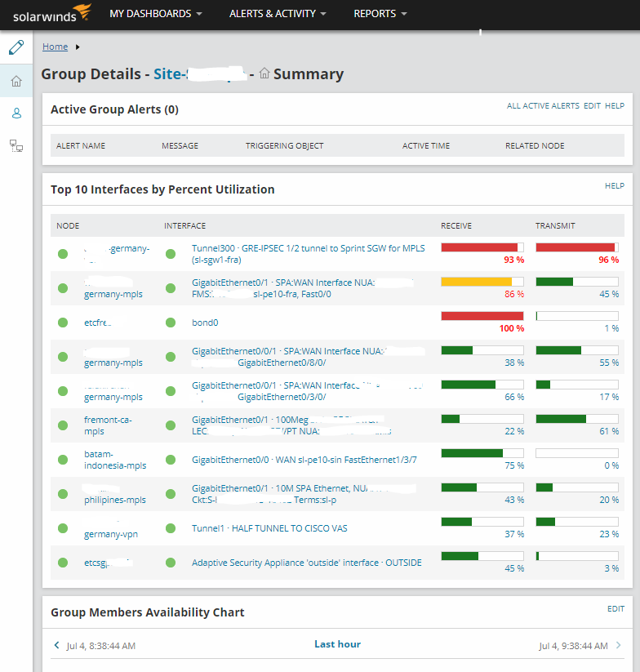
Task: Click the 96 % transmit bar for Tunnel300
Action: (577, 247)
